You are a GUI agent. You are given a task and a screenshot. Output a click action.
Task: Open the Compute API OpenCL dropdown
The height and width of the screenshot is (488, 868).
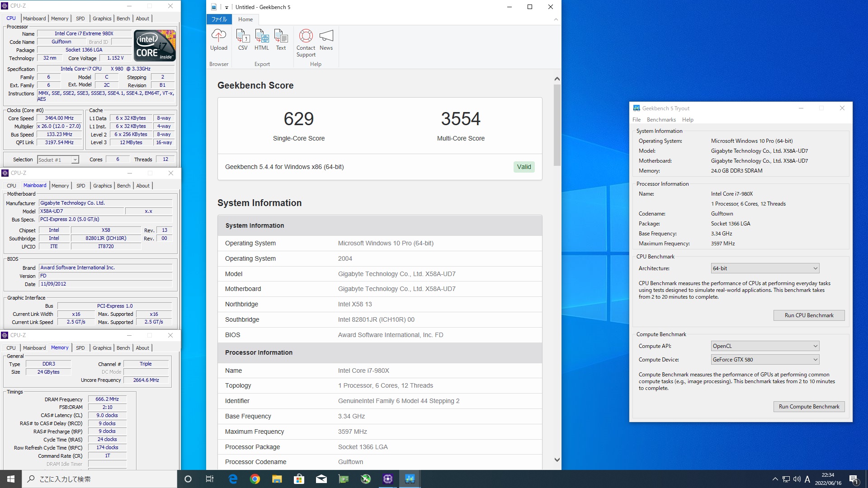click(x=765, y=346)
